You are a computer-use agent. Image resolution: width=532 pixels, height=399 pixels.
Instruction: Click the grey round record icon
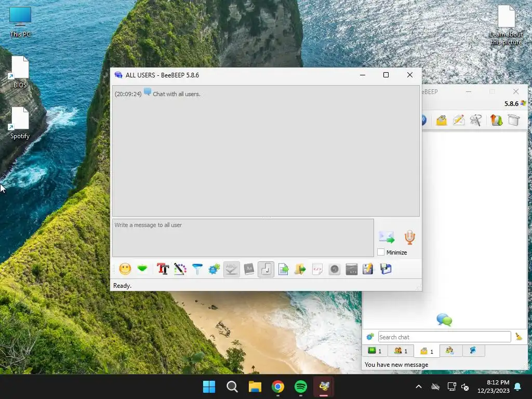(x=335, y=269)
